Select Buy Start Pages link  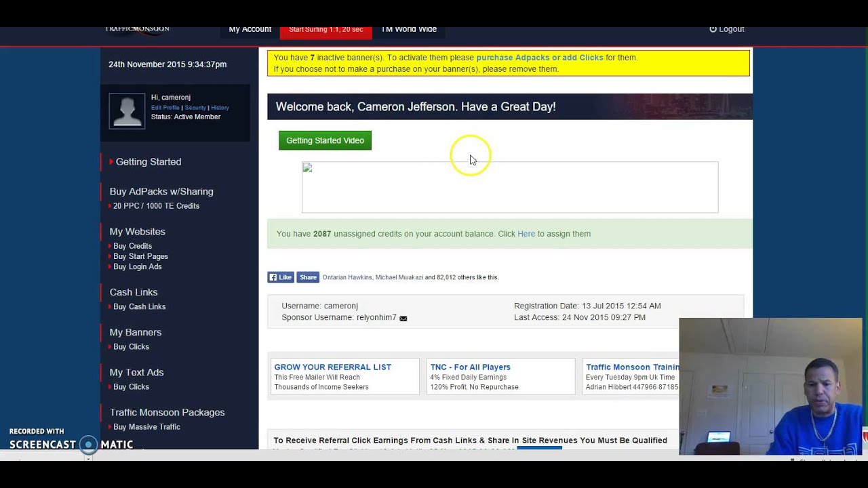pos(140,256)
